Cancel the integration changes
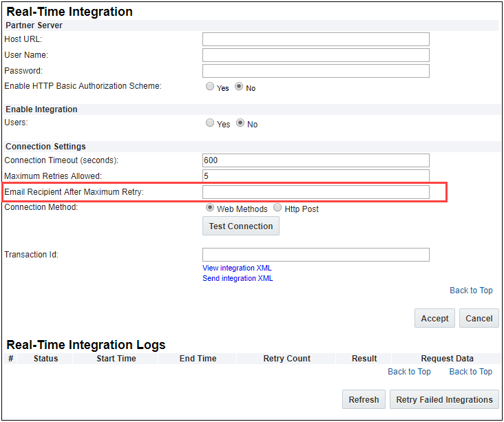 tap(479, 318)
